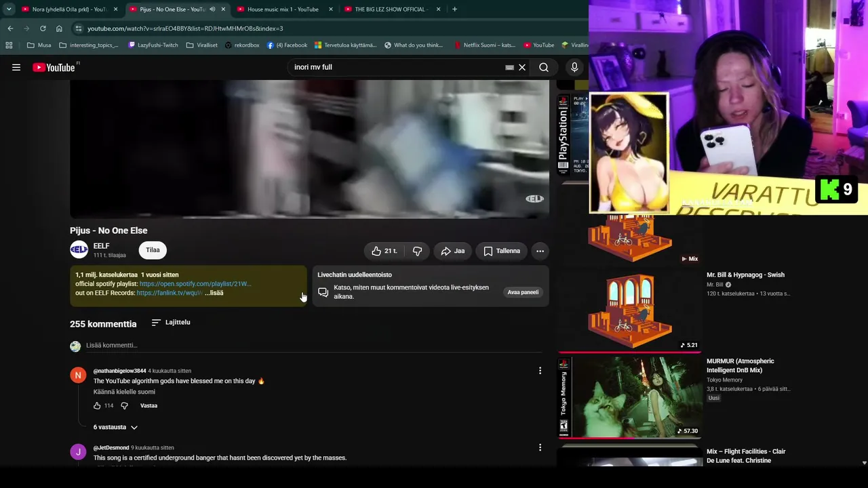Open the fanlink.tv EELF Records link
The image size is (868, 488).
(170, 293)
